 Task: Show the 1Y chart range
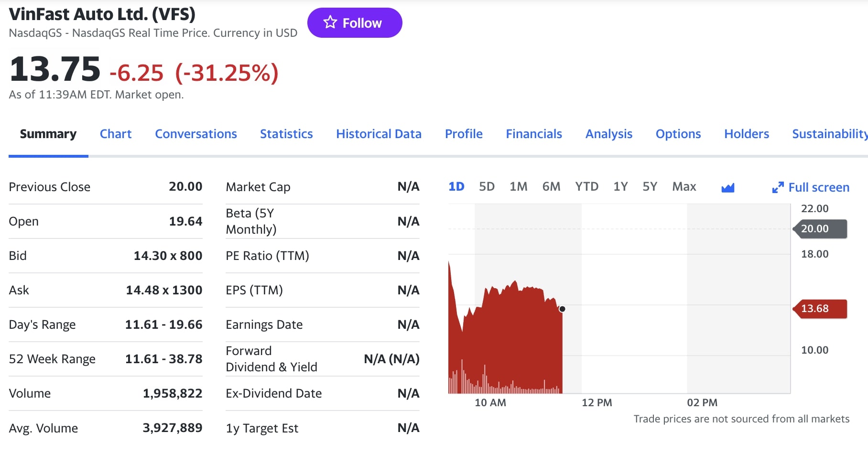click(620, 186)
